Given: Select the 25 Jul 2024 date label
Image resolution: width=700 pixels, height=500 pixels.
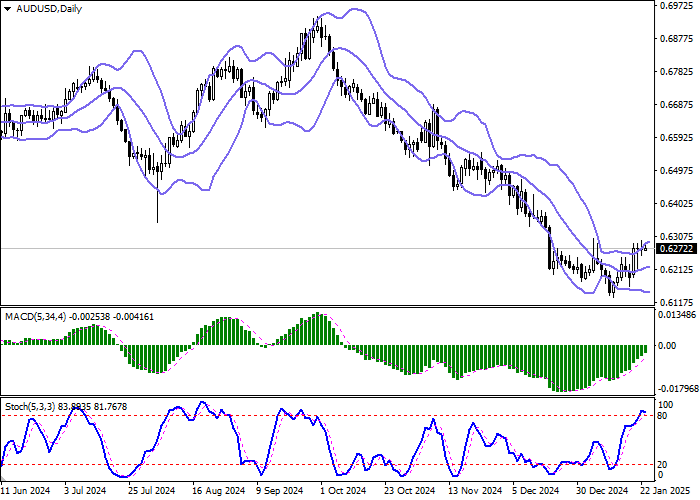Looking at the screenshot, I should pyautogui.click(x=153, y=491).
